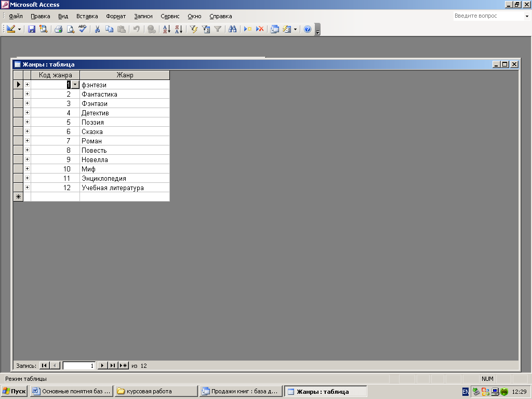532x399 pixels.
Task: Click the Введите вопрос help box
Action: point(488,16)
